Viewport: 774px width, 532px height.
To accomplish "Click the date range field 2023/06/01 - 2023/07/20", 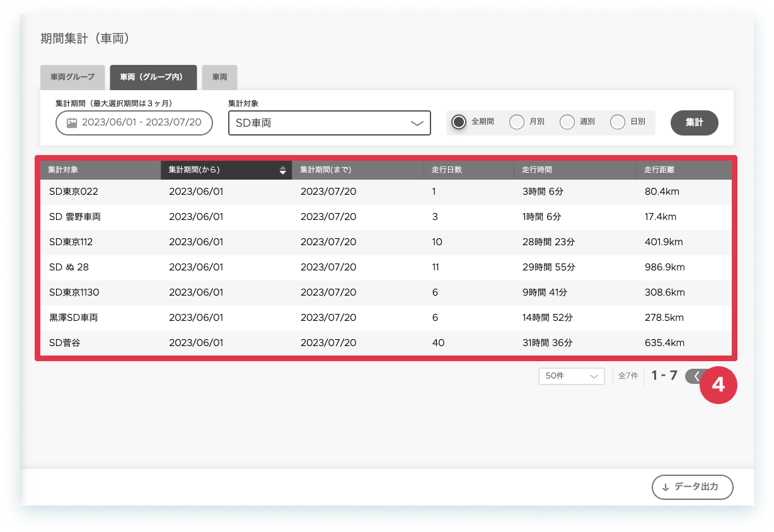I will tap(134, 123).
